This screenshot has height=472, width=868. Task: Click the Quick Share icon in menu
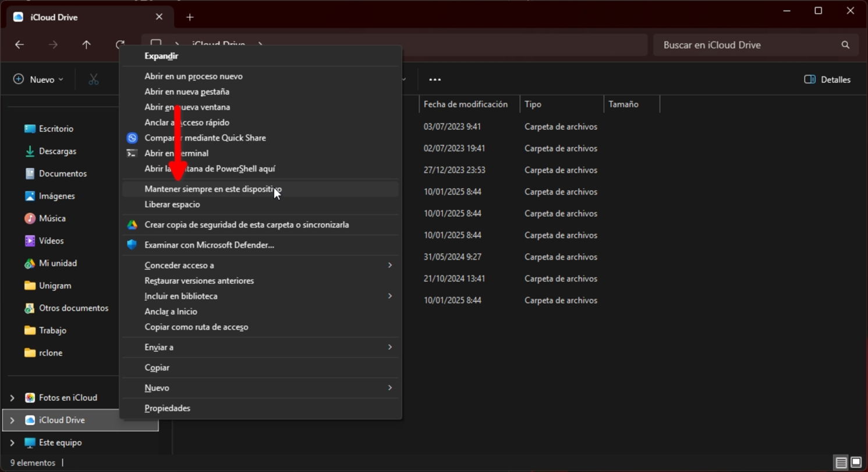point(132,138)
